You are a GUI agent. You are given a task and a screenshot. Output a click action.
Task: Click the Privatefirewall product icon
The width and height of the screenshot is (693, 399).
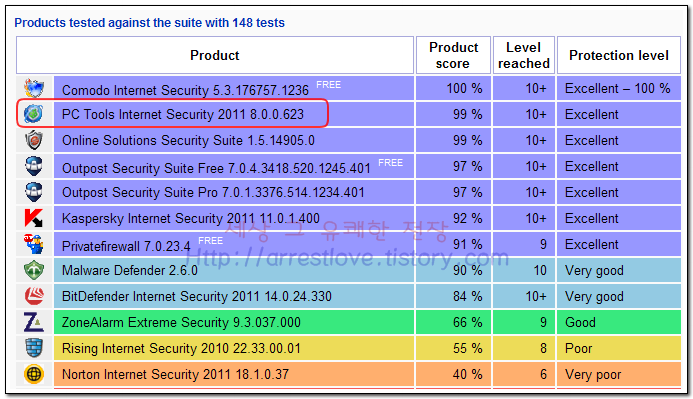(34, 244)
